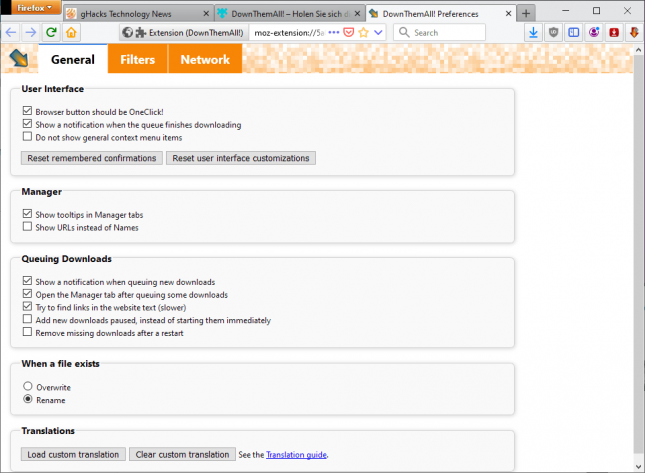Click Load custom translation button
Image resolution: width=645 pixels, height=473 pixels.
tap(73, 454)
